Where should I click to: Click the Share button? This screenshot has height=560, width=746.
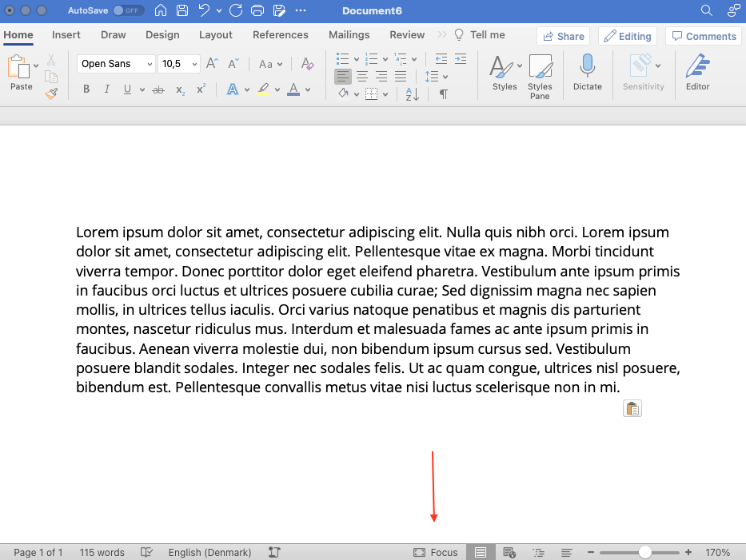(x=564, y=36)
